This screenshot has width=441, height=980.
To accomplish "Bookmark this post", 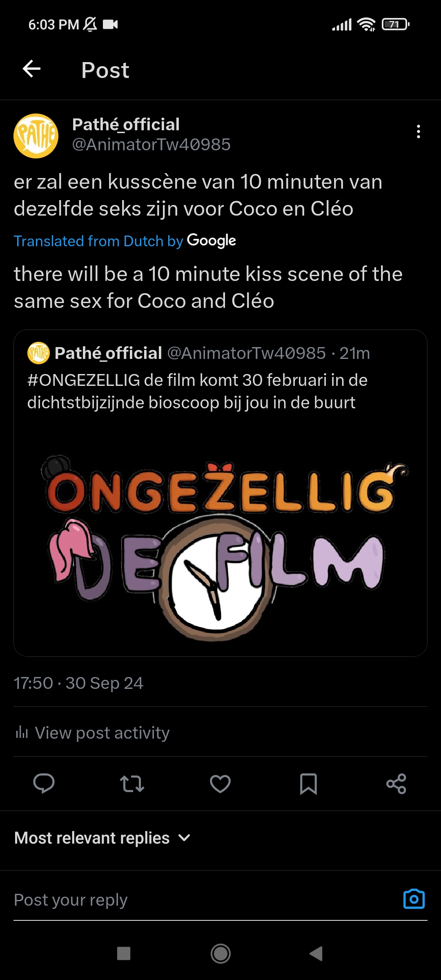I will 308,784.
